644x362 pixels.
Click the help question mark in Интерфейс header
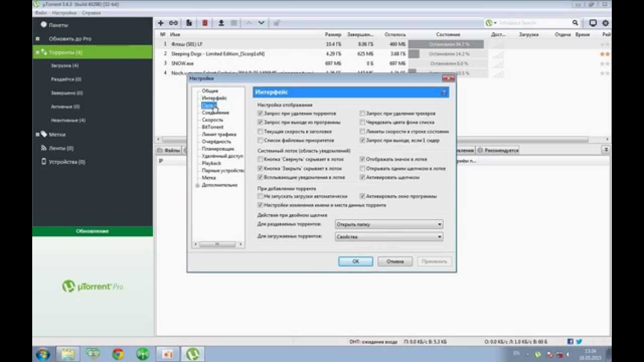pyautogui.click(x=443, y=93)
